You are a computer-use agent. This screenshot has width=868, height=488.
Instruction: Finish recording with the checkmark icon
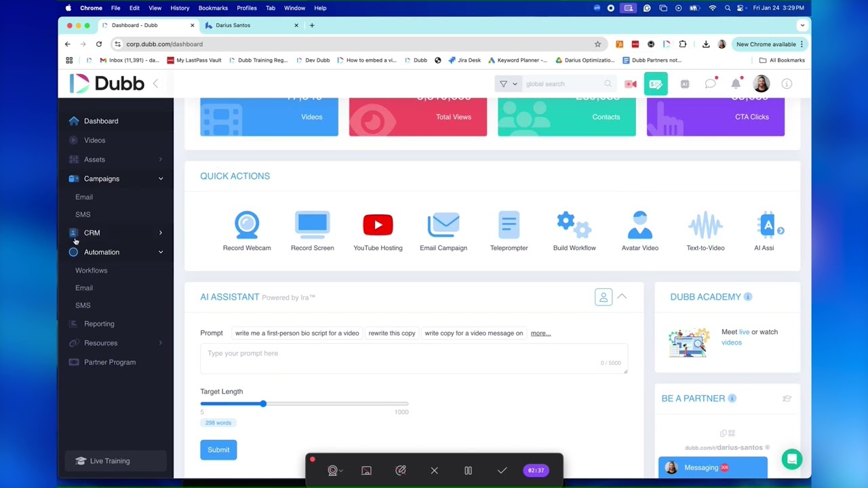coord(502,470)
